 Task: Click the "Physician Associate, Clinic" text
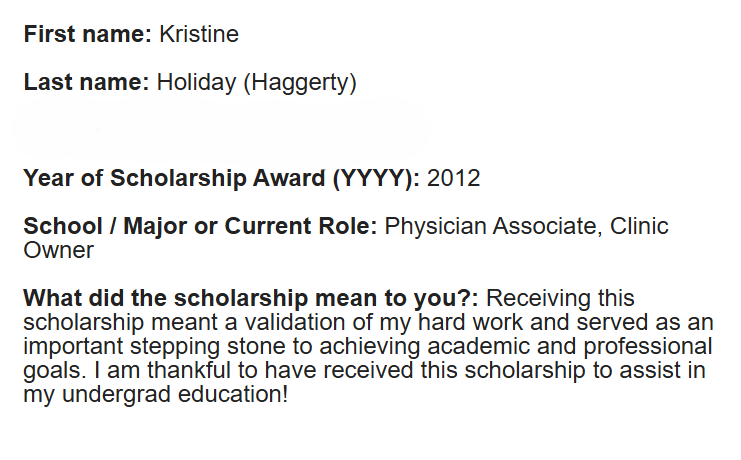pyautogui.click(x=526, y=226)
